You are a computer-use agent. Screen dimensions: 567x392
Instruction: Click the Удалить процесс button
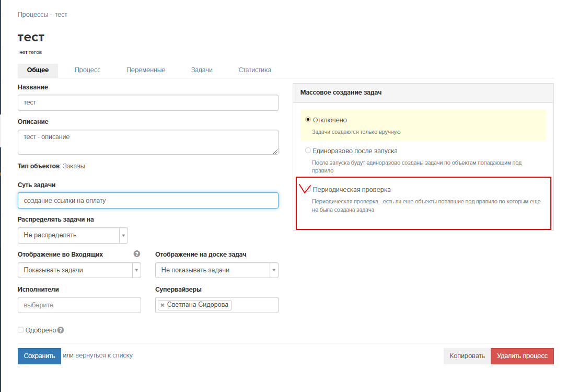[522, 356]
